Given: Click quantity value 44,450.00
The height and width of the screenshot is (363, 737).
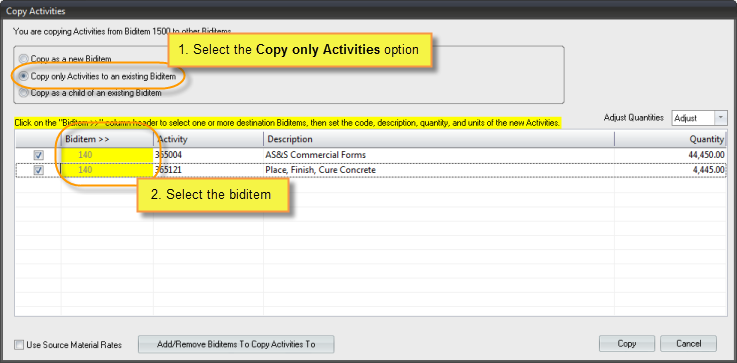Looking at the screenshot, I should click(x=706, y=155).
